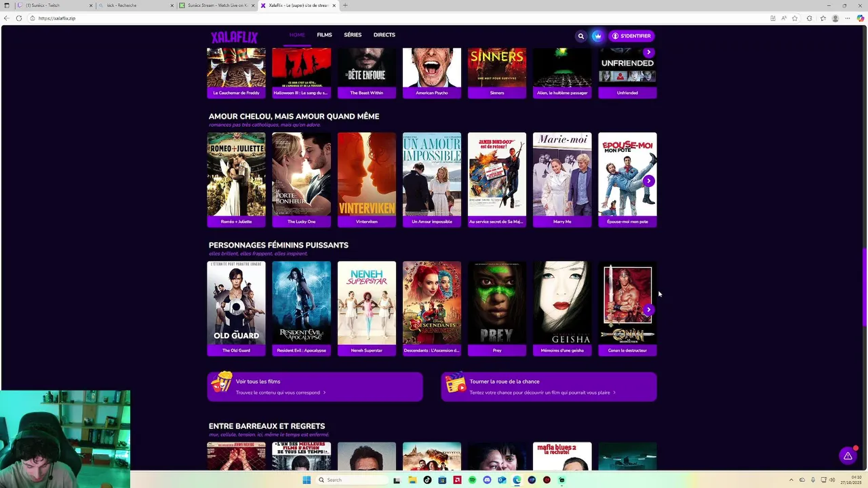Click the Edge icon in taskbar
This screenshot has width=868, height=488.
coord(517,480)
